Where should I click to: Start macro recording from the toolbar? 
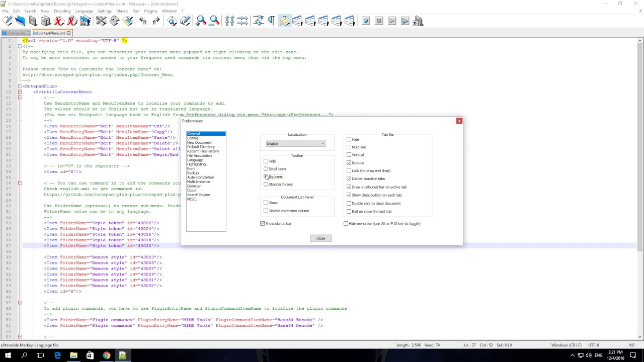coord(365,21)
